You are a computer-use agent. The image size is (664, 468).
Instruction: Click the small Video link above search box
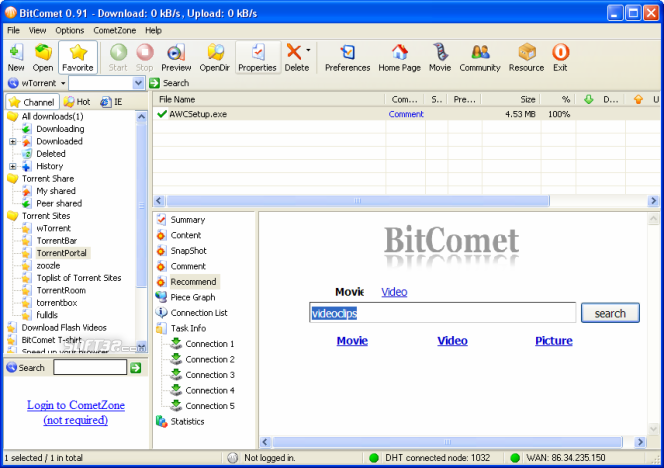pos(394,292)
